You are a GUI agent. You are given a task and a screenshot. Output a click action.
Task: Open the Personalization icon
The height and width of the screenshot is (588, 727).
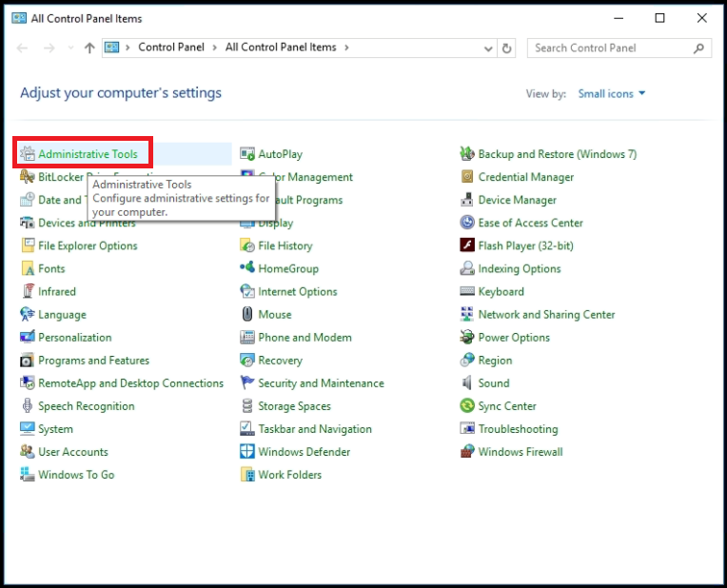pyautogui.click(x=28, y=337)
